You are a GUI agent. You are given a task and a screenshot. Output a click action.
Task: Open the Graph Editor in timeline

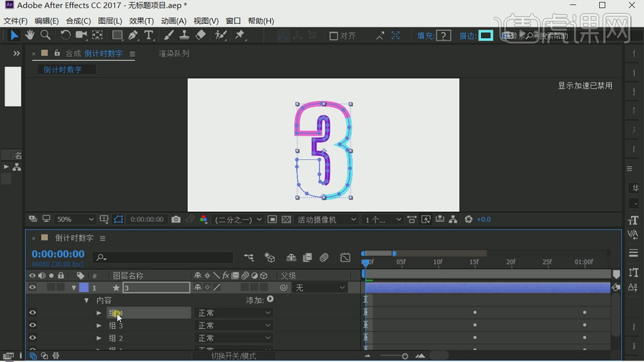point(345,258)
